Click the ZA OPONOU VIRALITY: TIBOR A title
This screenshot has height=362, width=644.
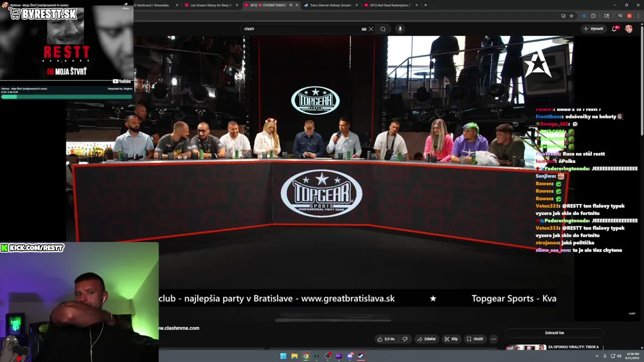573,347
